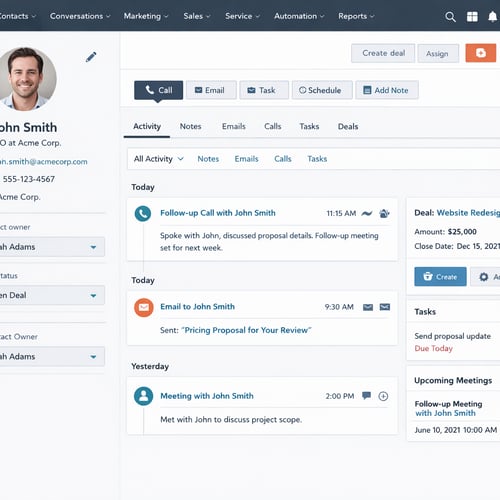The image size is (500, 500).
Task: Click the orange envelope icon on Email activity
Action: (x=144, y=307)
